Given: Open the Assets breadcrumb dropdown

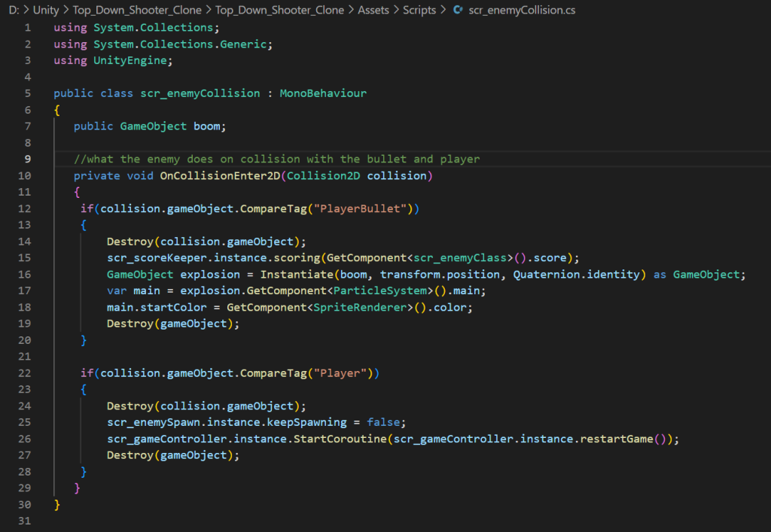Looking at the screenshot, I should click(373, 11).
